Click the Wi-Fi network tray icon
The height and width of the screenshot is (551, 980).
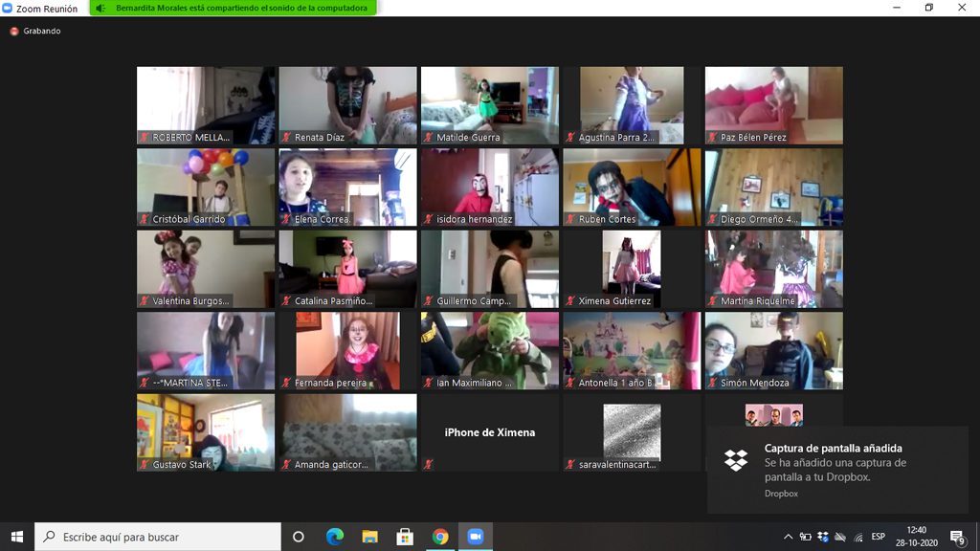click(857, 537)
